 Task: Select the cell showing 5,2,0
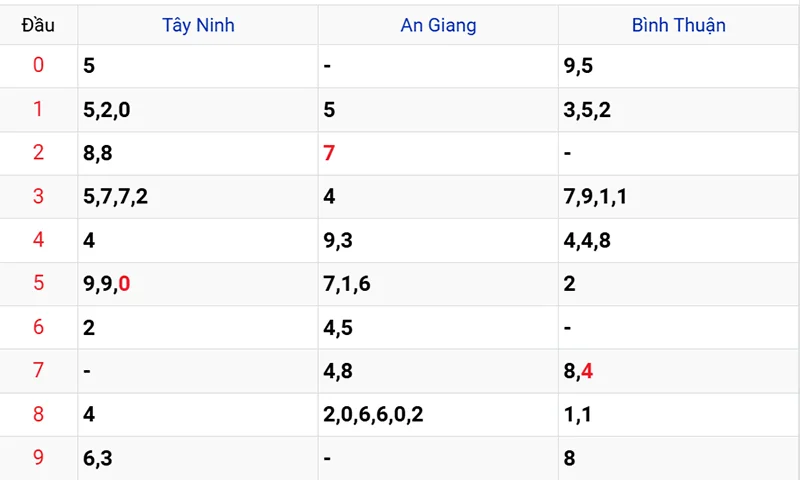[x=107, y=110]
